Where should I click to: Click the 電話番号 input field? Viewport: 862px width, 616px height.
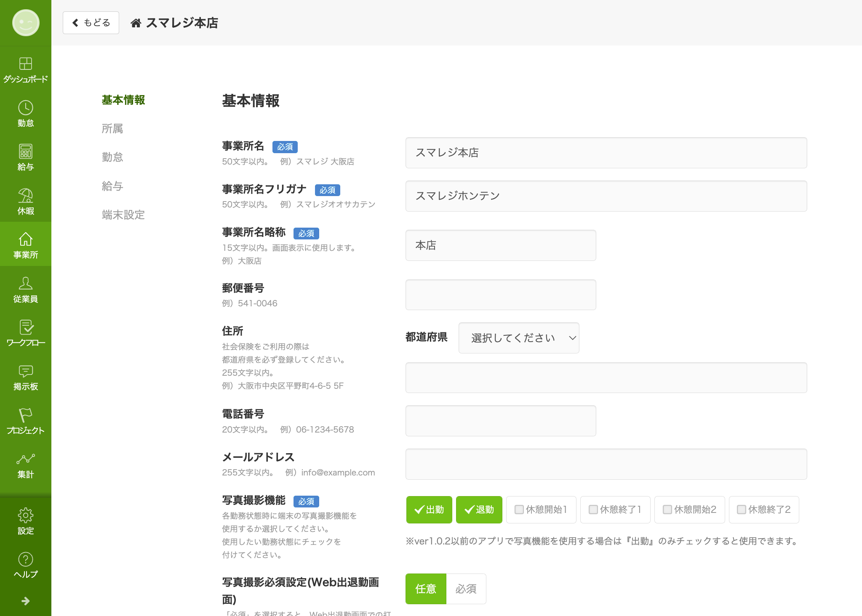point(501,421)
